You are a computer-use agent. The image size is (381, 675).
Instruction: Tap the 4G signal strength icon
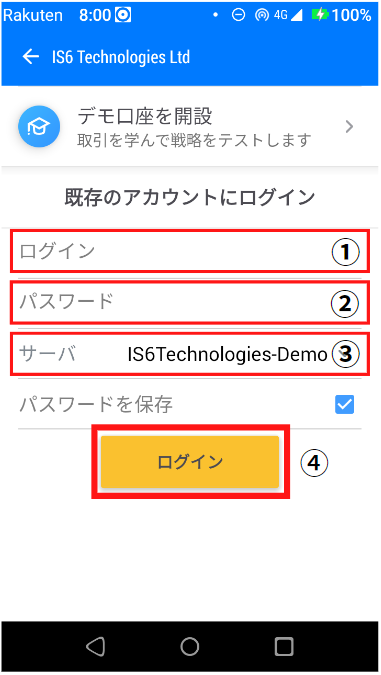pos(288,15)
